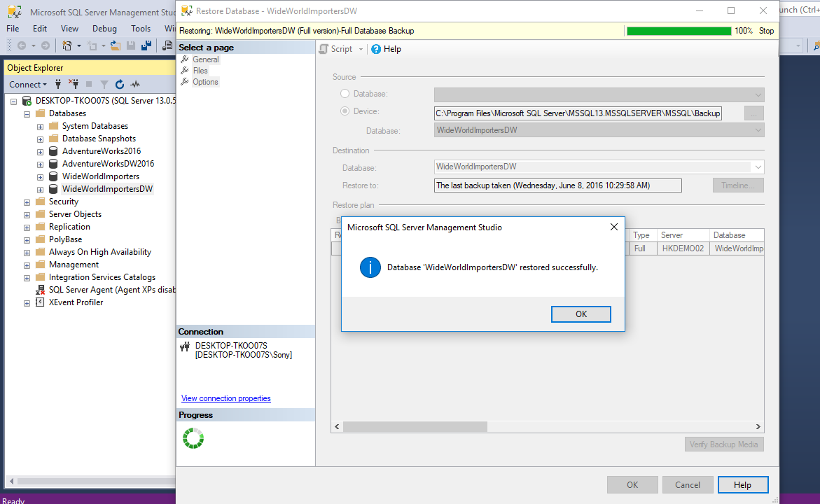Image resolution: width=820 pixels, height=504 pixels.
Task: Expand the System Databases node
Action: (x=41, y=127)
